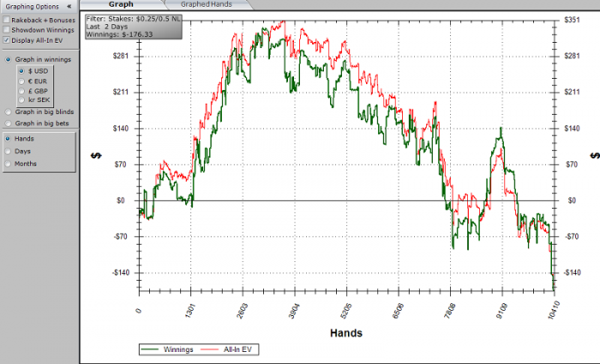Viewport: 600px width, 364px height.
Task: Click the right $351 y-axis label
Action: (572, 20)
